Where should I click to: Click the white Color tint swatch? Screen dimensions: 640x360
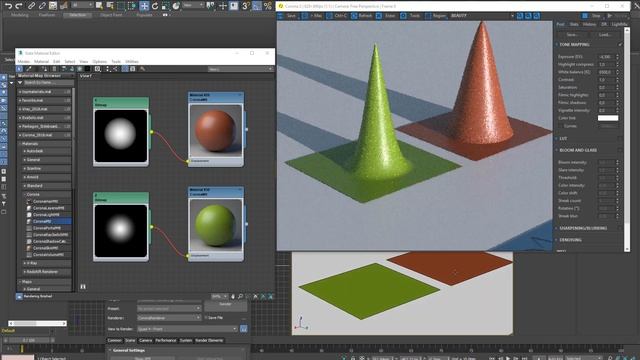pyautogui.click(x=608, y=118)
